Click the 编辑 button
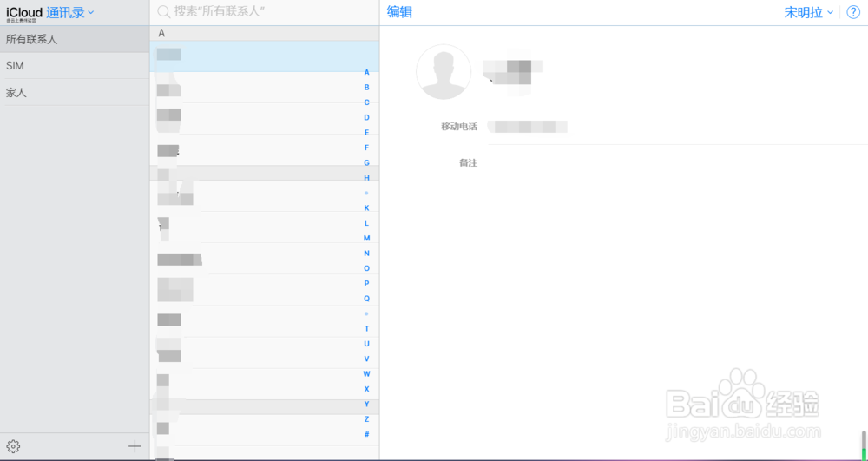The image size is (868, 461). click(399, 13)
